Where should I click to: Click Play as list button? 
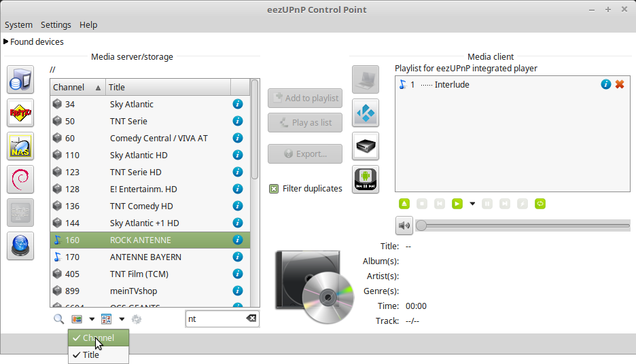pos(305,122)
